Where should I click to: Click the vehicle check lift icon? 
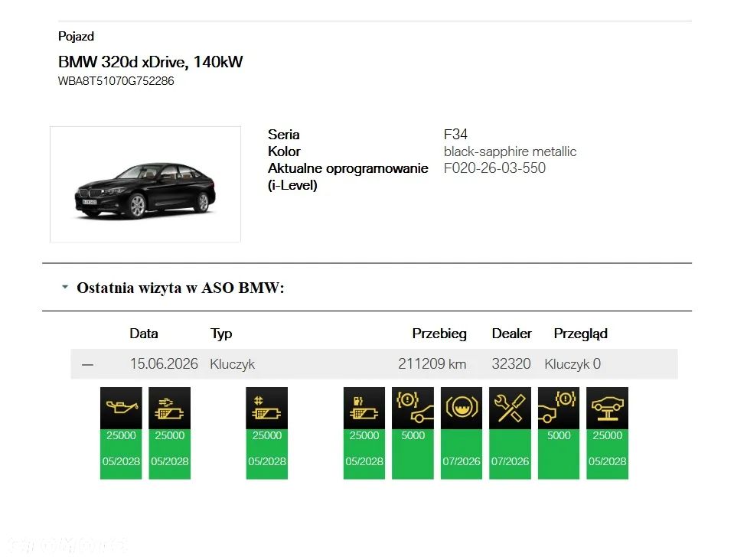click(x=607, y=408)
